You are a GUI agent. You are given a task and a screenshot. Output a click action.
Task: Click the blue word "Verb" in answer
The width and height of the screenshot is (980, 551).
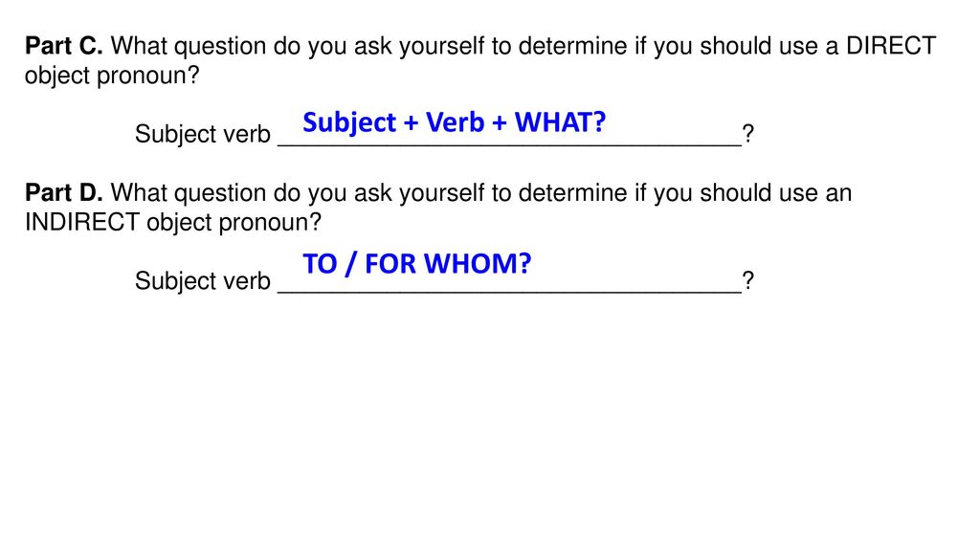(455, 121)
